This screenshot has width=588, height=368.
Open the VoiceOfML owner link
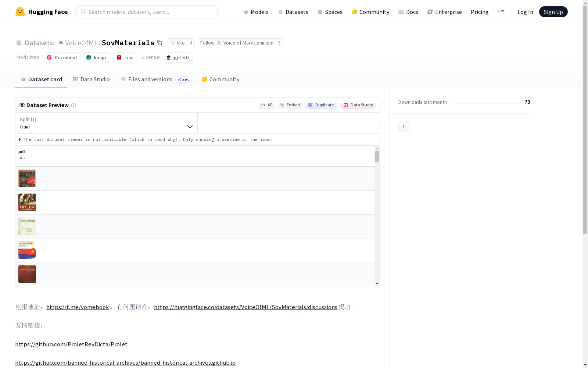[x=81, y=43]
